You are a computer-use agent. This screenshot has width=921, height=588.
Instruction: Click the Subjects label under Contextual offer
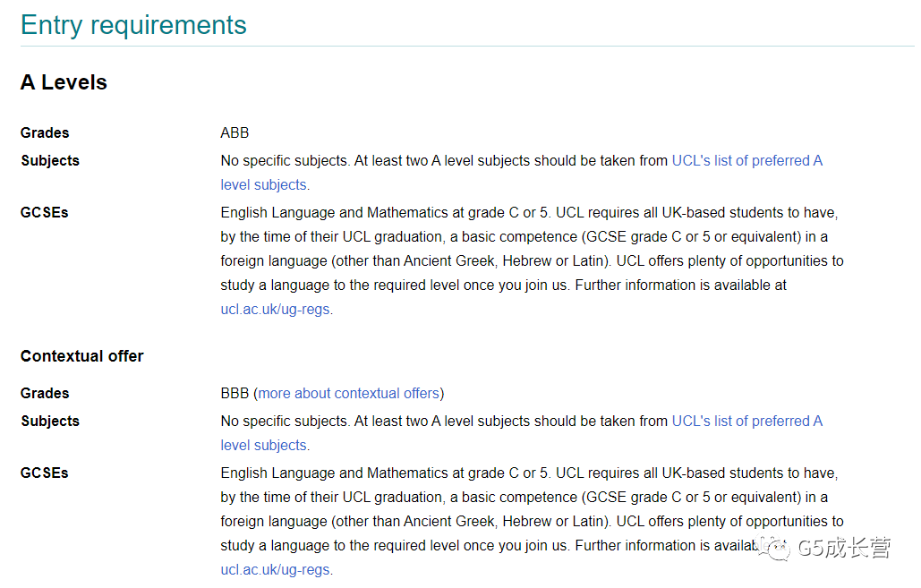[50, 422]
